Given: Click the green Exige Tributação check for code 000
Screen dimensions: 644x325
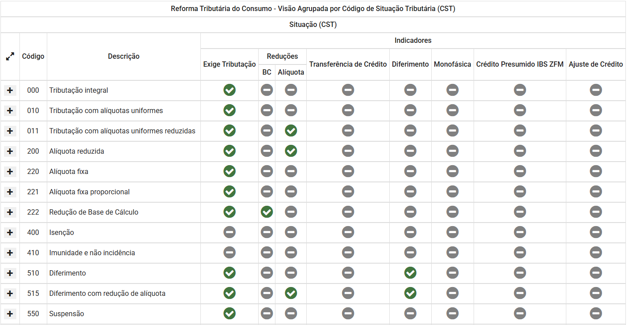Looking at the screenshot, I should [x=229, y=90].
